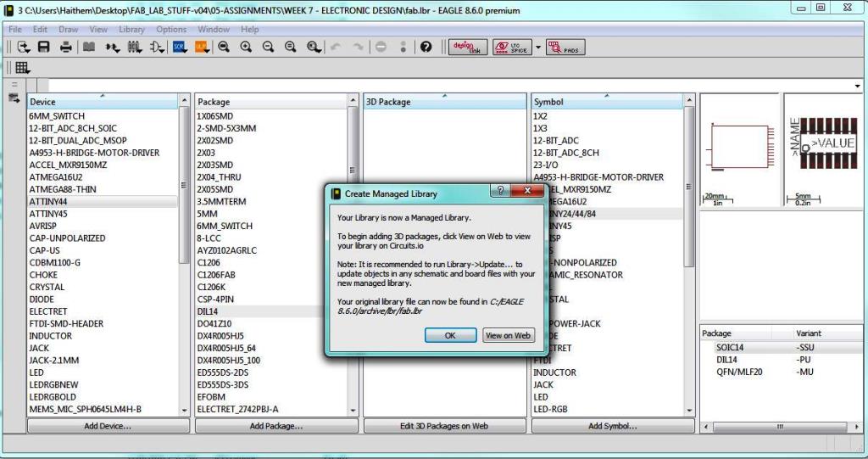Run a script with the SCR icon

point(180,48)
